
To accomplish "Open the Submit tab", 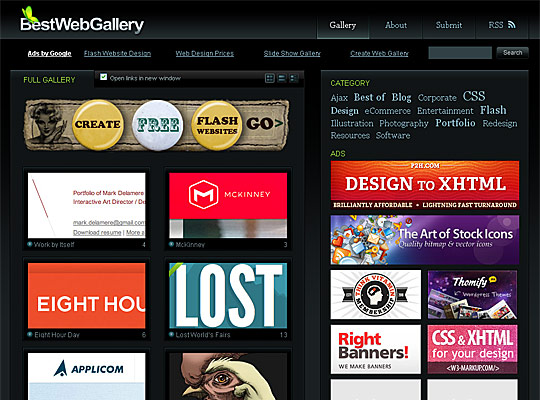I will [449, 25].
